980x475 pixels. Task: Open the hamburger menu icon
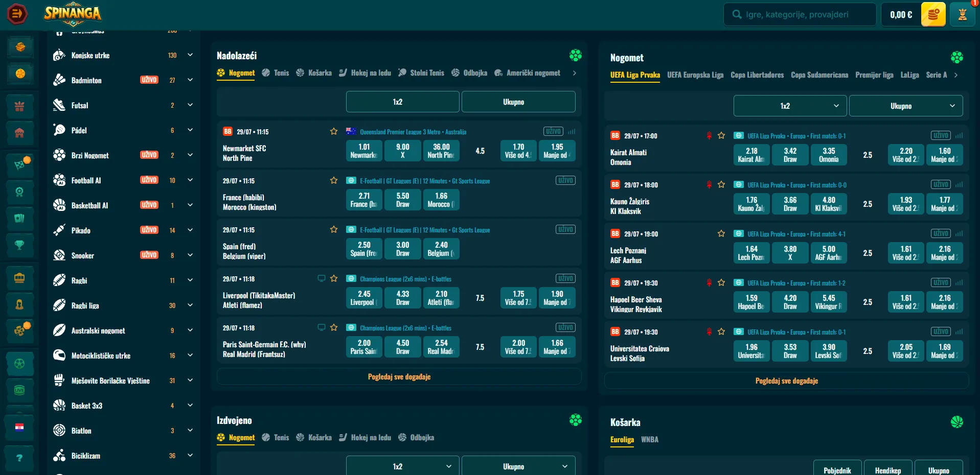(17, 14)
